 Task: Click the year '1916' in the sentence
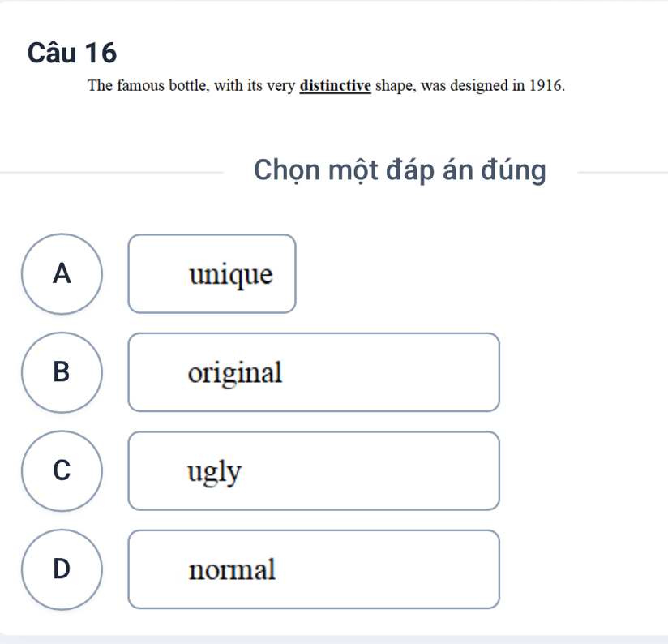[545, 86]
